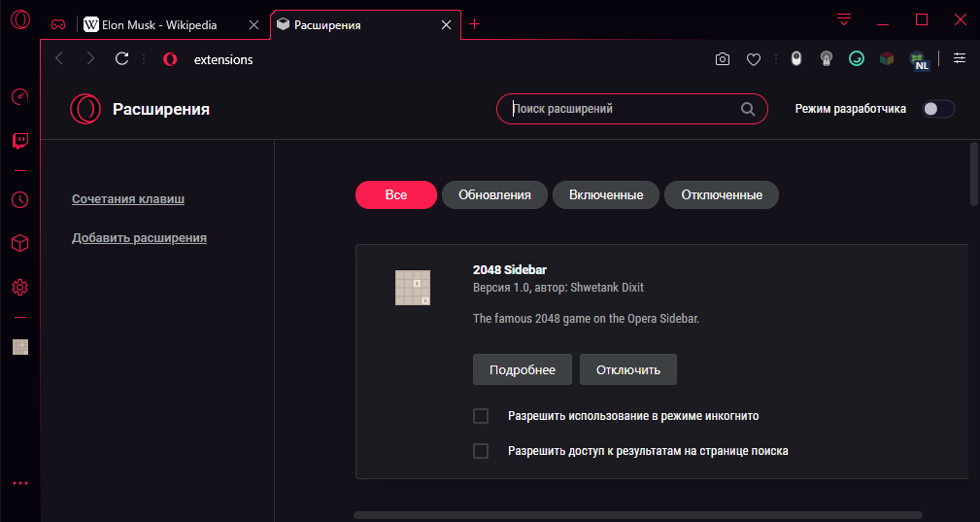Viewport: 980px width, 522px height.
Task: Select the Обновления filter
Action: tap(494, 195)
